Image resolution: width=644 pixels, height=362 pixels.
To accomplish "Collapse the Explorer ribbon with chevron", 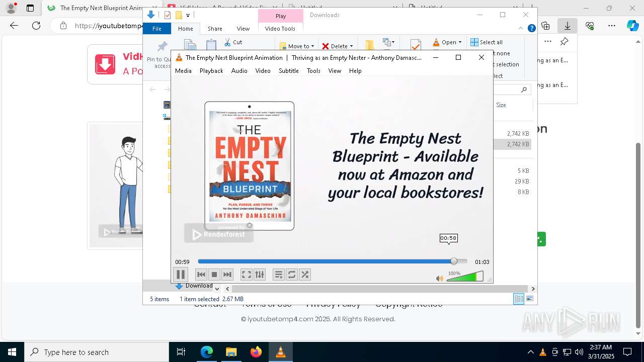I will point(521,29).
